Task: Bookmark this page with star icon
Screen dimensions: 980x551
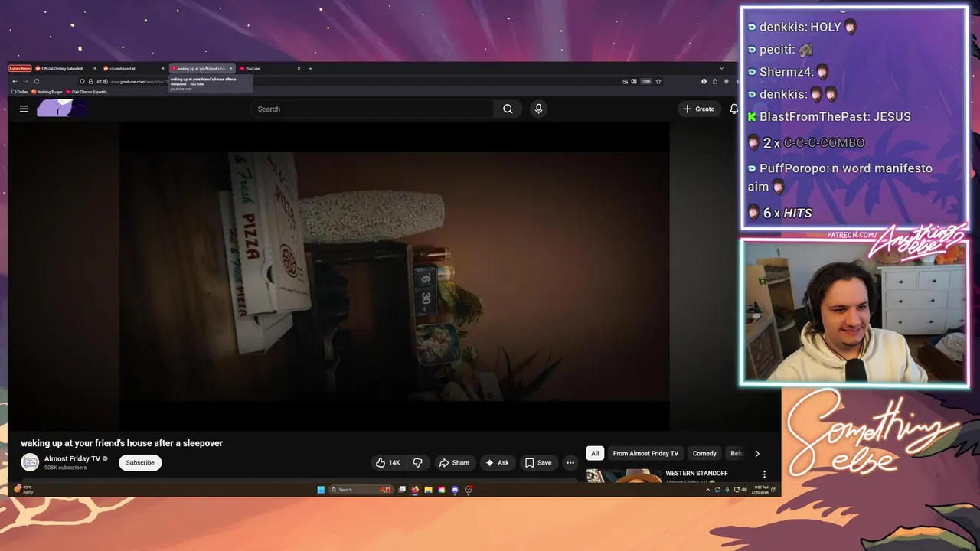Action: [x=658, y=81]
